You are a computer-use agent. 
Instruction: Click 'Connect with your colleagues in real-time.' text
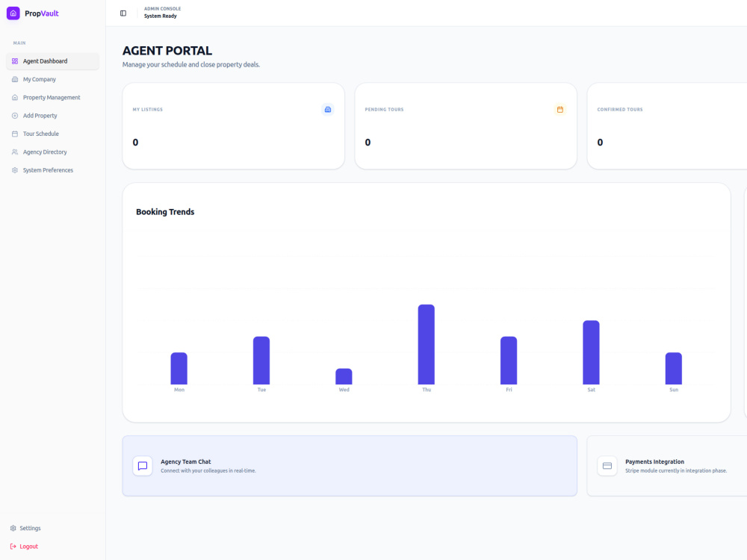208,470
